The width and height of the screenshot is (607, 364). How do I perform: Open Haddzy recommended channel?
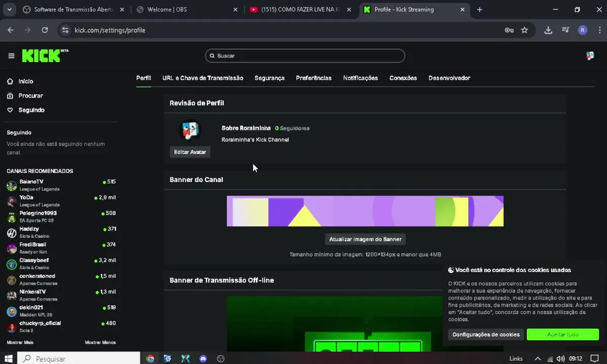(61, 233)
